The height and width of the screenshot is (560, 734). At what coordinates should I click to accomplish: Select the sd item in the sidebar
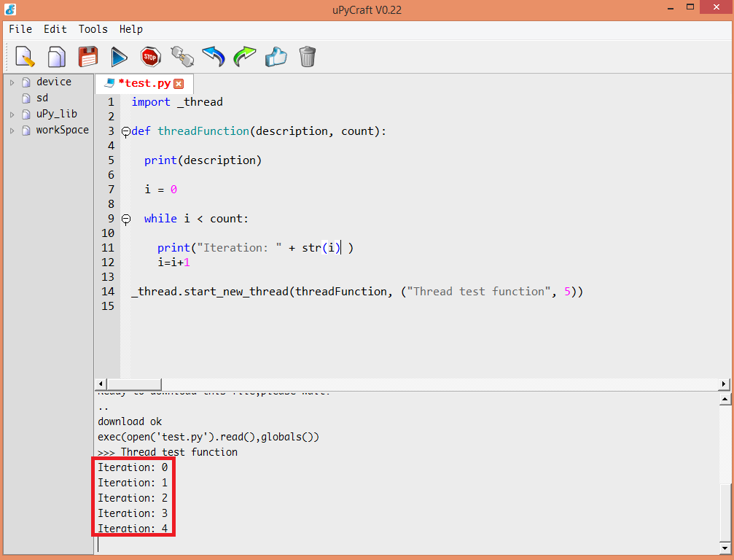pos(42,97)
